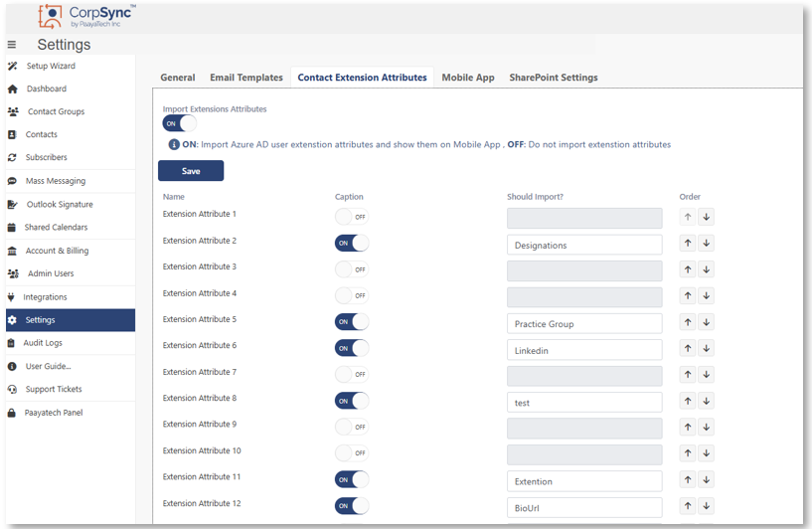Disable Extension Attribute 6 toggle

click(x=352, y=348)
